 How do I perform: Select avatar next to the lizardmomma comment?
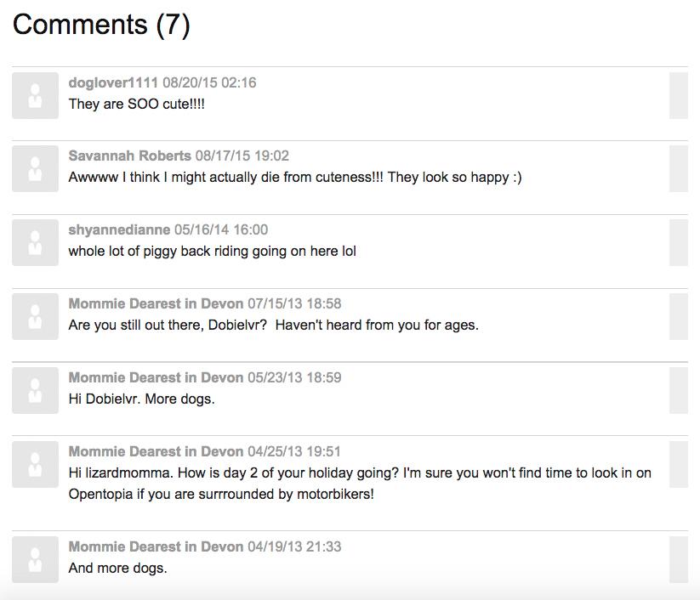click(35, 464)
